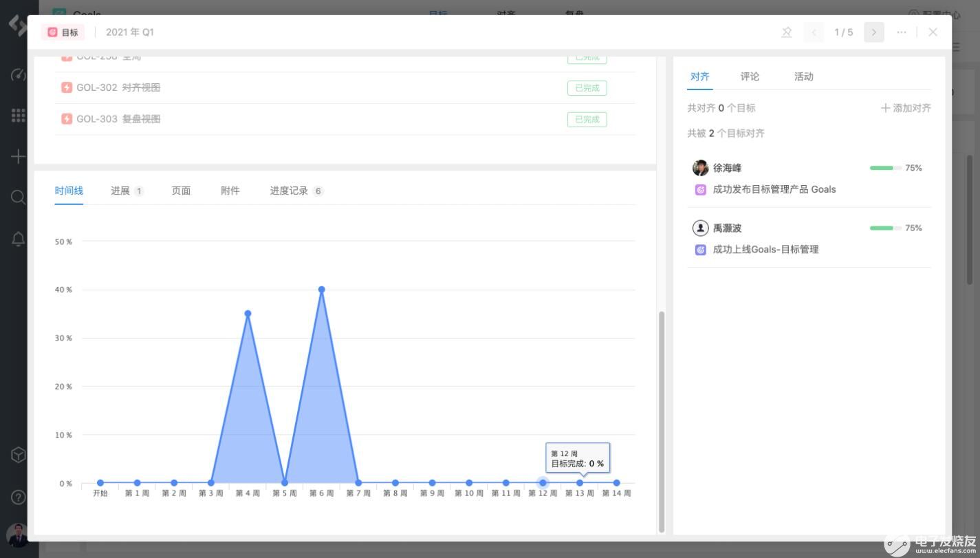Image resolution: width=980 pixels, height=558 pixels.
Task: Click the 目标 type badge in header
Action: 63,32
